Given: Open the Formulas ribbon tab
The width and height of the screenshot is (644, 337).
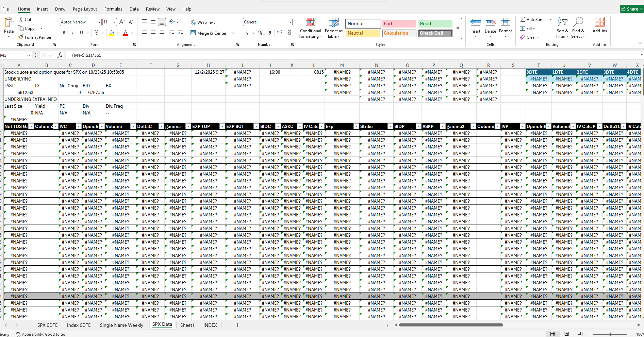Looking at the screenshot, I should coord(113,9).
